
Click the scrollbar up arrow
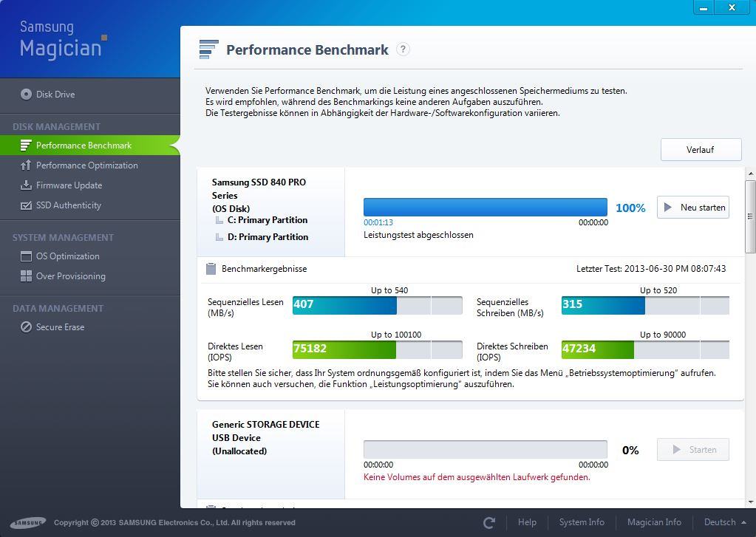[x=751, y=174]
